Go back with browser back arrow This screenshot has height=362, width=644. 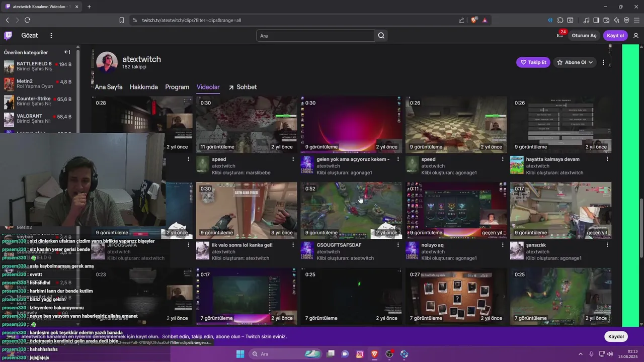[x=7, y=20]
